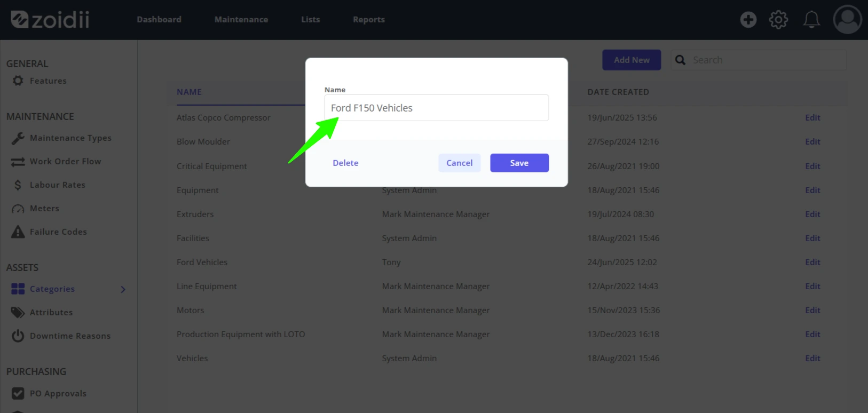Edit Production Equipment with LOTO row
Viewport: 868px width, 413px height.
click(x=812, y=334)
